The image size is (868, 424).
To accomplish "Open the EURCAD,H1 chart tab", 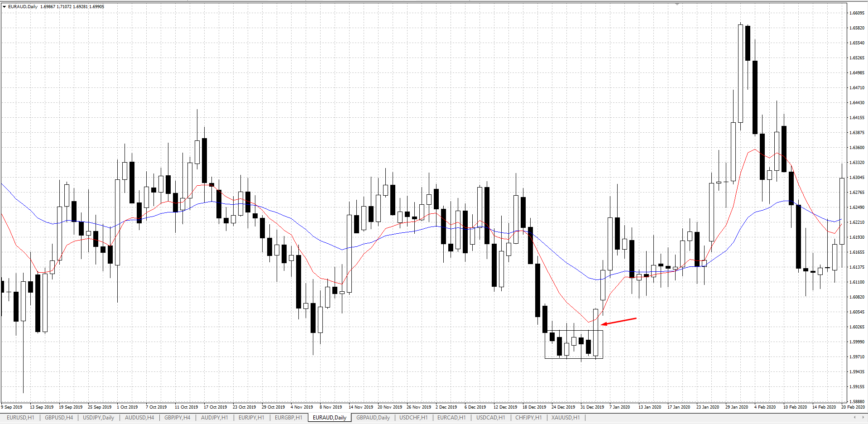I will (451, 418).
